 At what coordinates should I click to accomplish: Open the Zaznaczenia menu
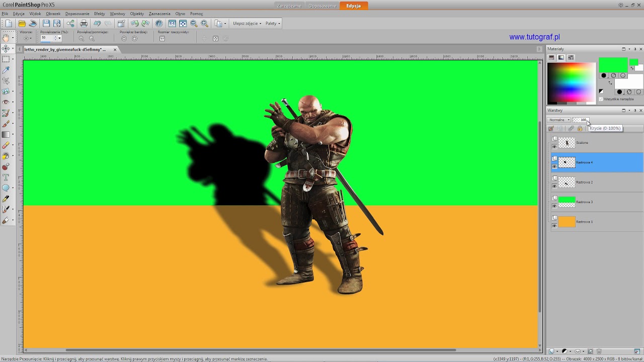click(159, 14)
